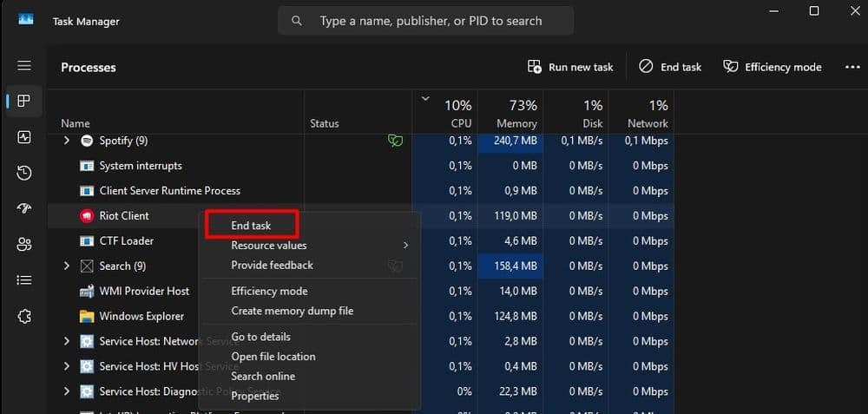Click the Service Host: Diagnostic Policy gear icon
Screen dimensions: 868x414
[x=86, y=391]
